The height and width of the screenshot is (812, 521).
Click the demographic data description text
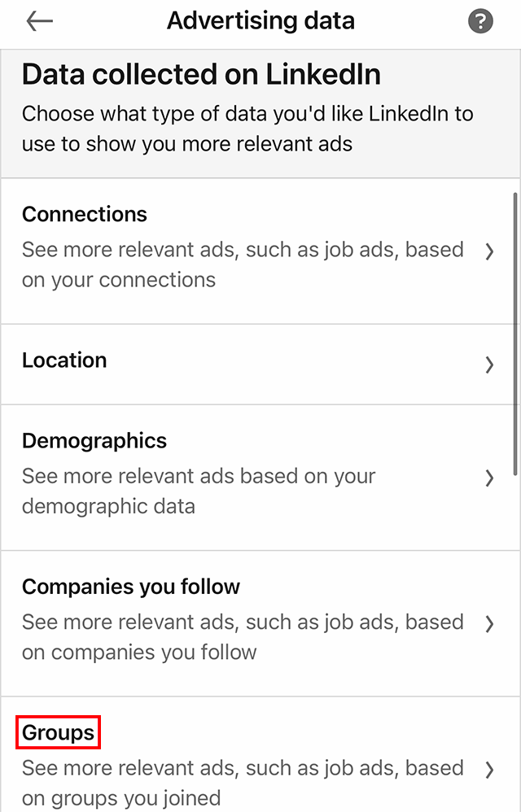point(199,491)
